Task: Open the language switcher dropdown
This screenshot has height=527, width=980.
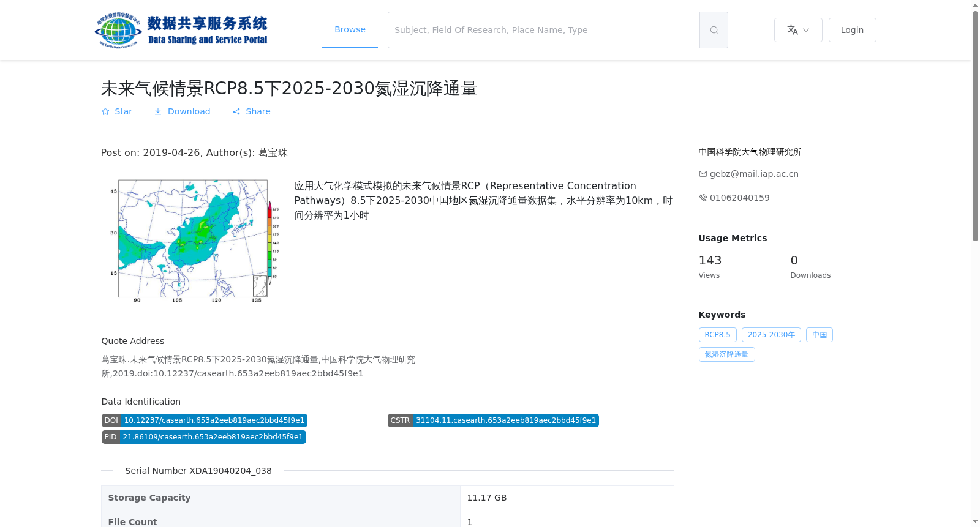Action: pyautogui.click(x=798, y=30)
